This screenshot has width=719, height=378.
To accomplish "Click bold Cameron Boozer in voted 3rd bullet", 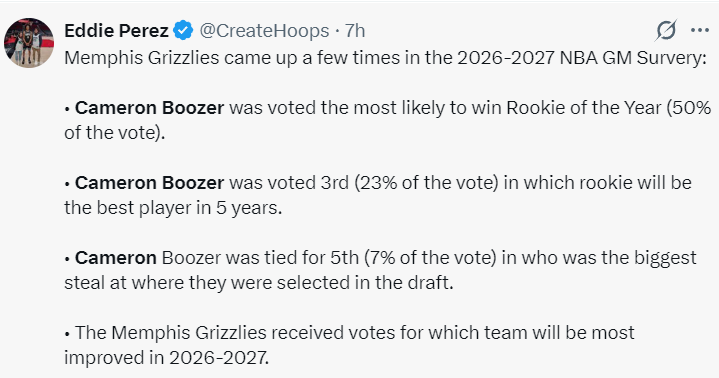I will coord(149,183).
